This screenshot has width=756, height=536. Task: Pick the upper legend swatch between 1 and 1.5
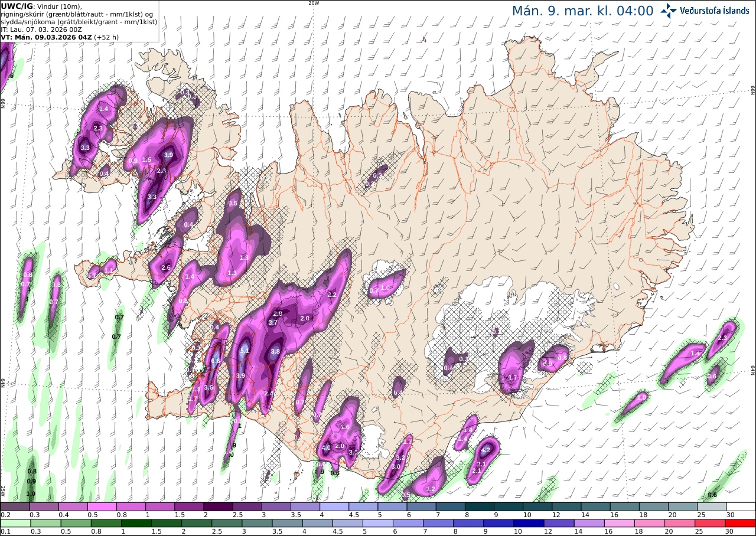160,506
